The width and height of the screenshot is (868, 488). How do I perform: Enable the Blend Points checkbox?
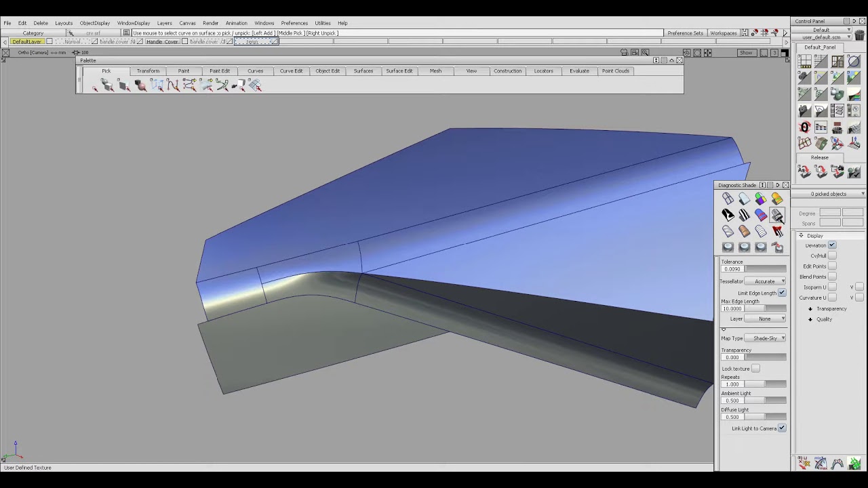[x=832, y=277]
